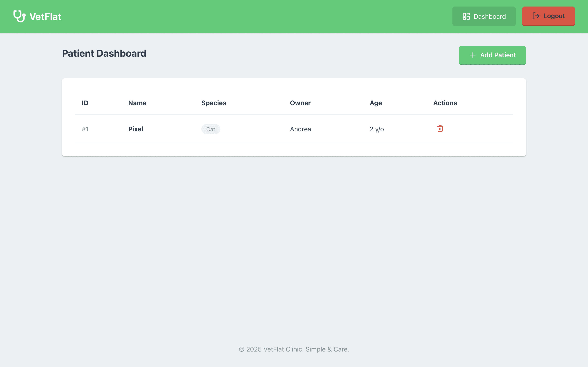
Task: Click patient ID #1
Action: point(85,129)
